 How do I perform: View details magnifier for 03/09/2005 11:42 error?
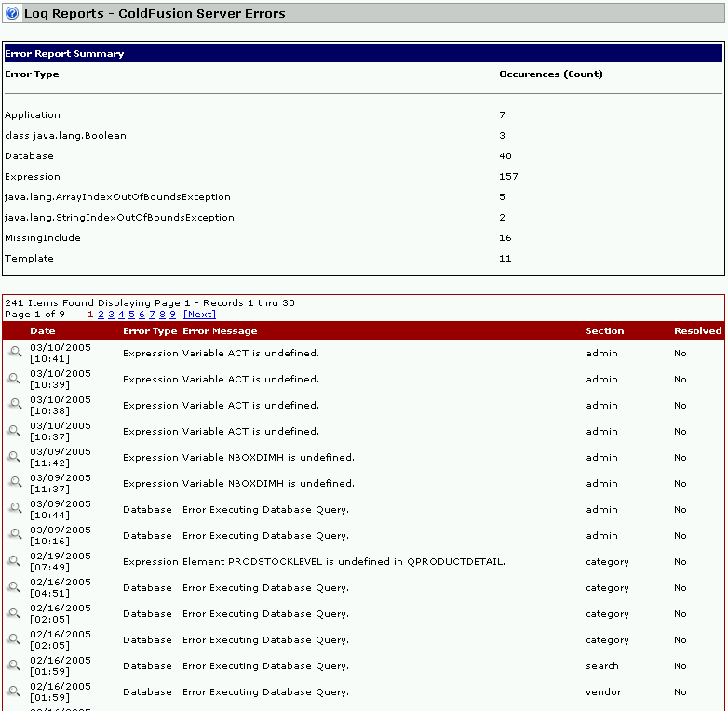[15, 456]
